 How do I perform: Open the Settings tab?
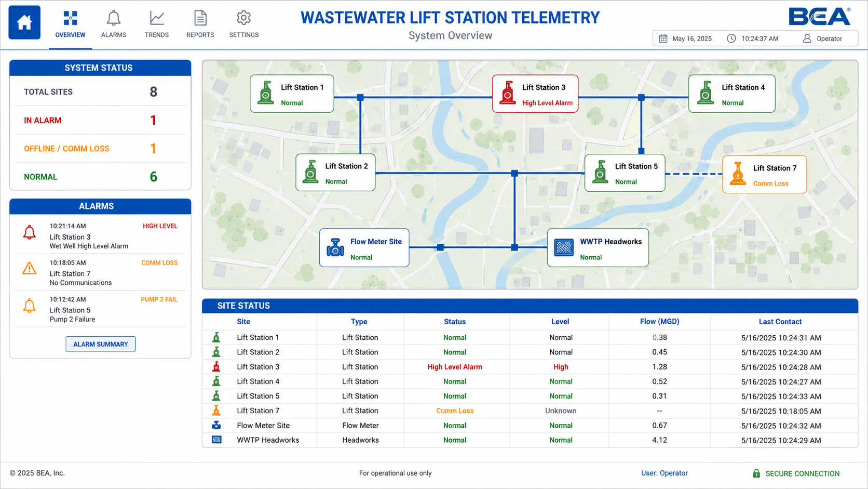pos(243,24)
